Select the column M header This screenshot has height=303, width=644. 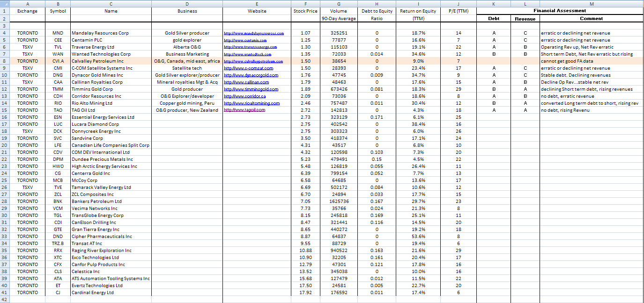click(x=592, y=3)
